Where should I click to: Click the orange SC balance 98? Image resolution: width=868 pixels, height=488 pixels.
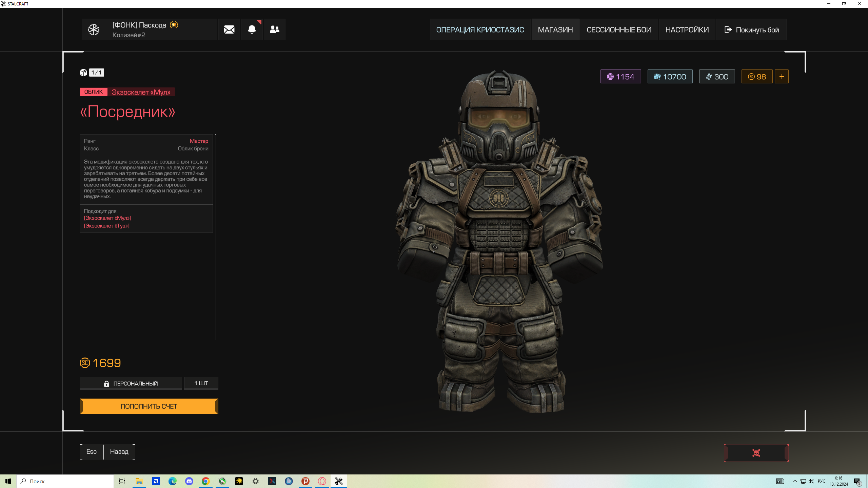[757, 77]
